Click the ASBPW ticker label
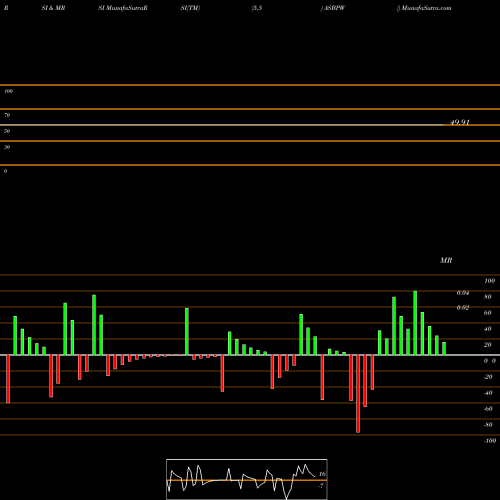500x500 pixels. 334,8
